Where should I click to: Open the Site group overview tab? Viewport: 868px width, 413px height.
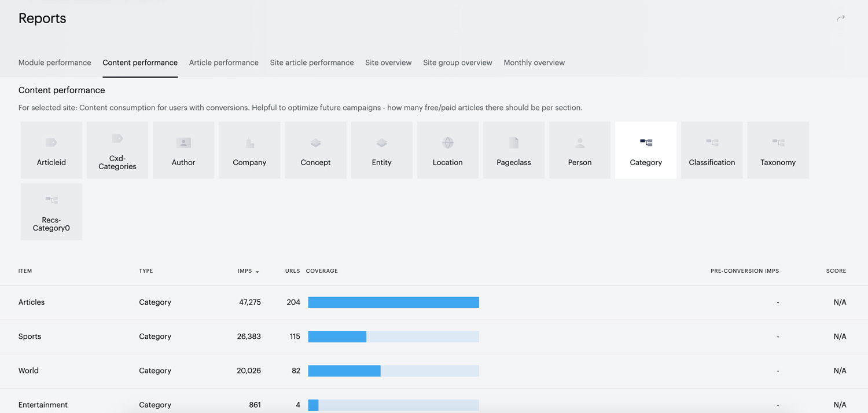click(x=458, y=63)
